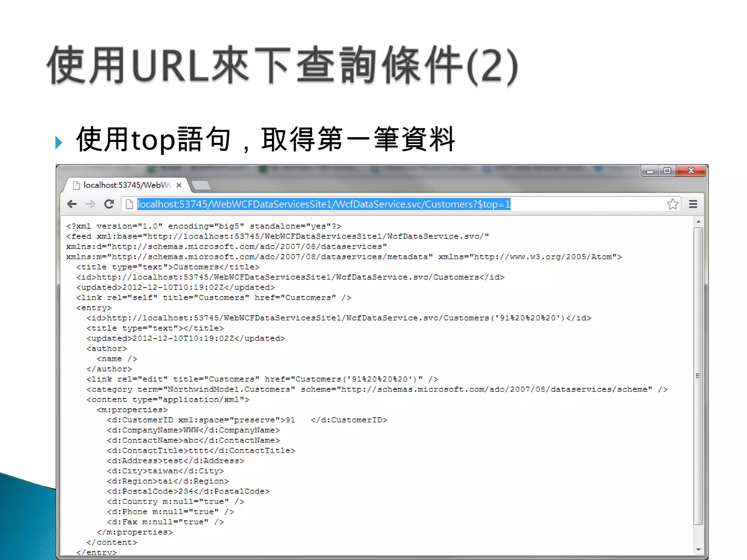Viewport: 747px width, 560px height.
Task: Click the scrollbar down arrow
Action: (x=698, y=549)
